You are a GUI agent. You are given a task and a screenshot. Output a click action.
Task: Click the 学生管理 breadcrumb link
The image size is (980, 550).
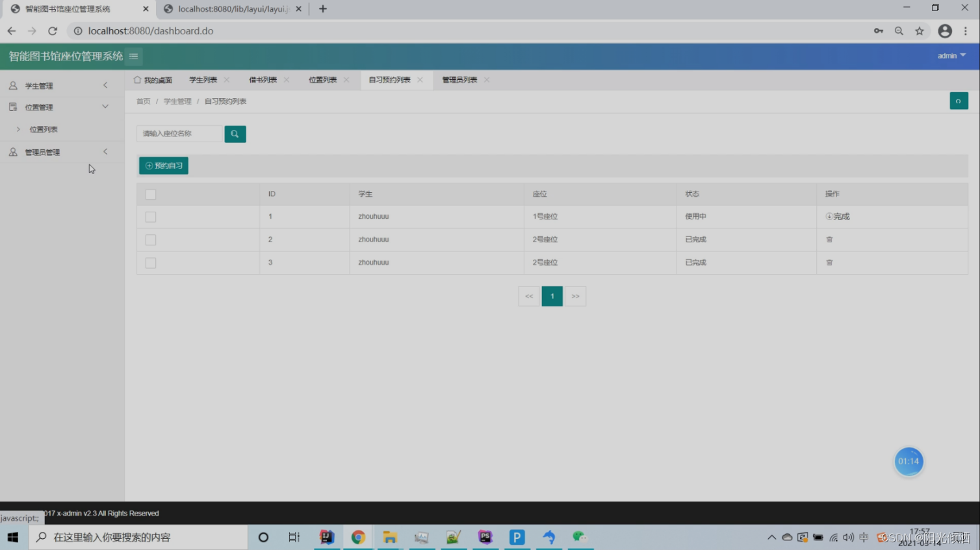tap(177, 101)
